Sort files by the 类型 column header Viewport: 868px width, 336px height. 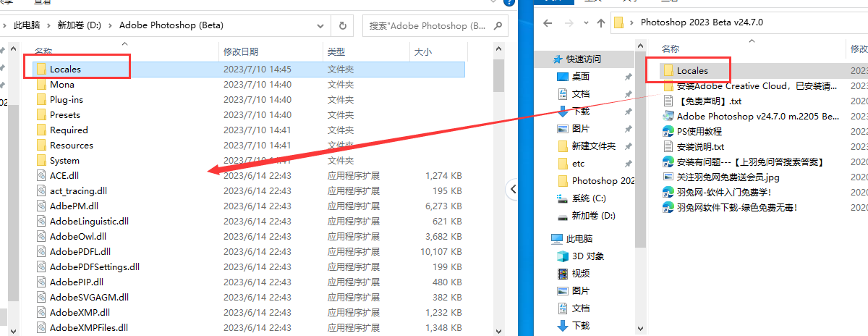coord(336,51)
